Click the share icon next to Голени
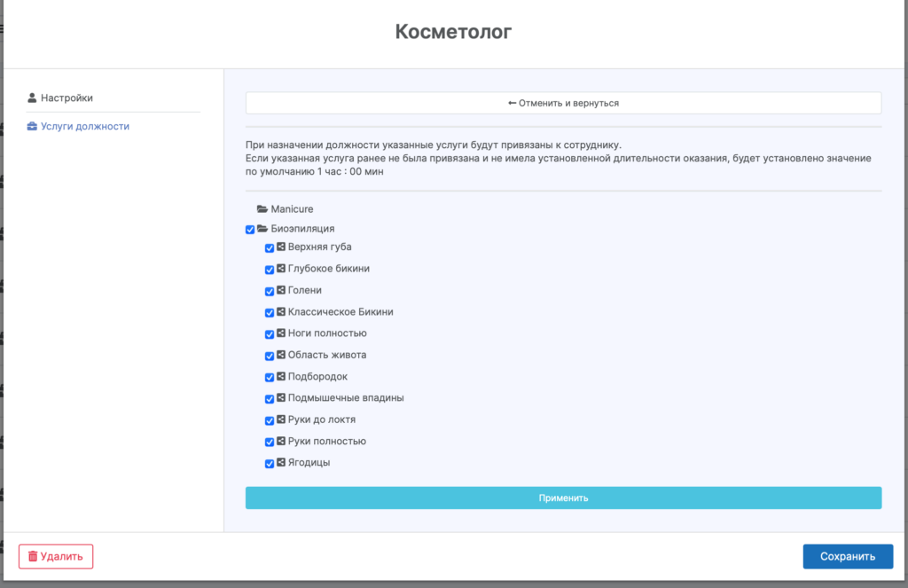This screenshot has width=908, height=588. [x=280, y=290]
